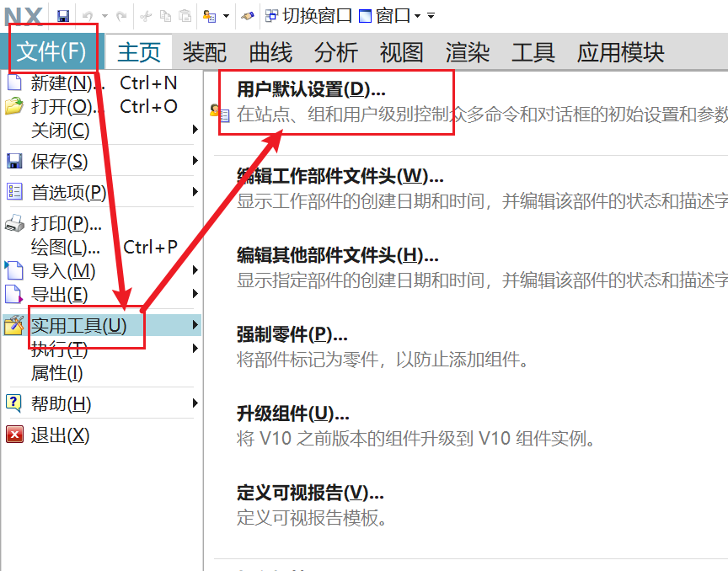Choose 关闭(C) in the file menu

(x=101, y=130)
